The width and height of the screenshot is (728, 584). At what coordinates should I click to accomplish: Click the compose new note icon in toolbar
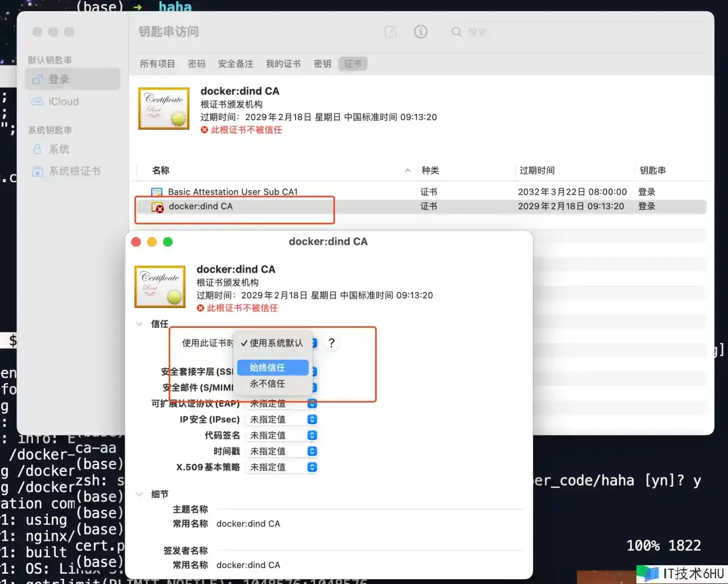coord(391,32)
